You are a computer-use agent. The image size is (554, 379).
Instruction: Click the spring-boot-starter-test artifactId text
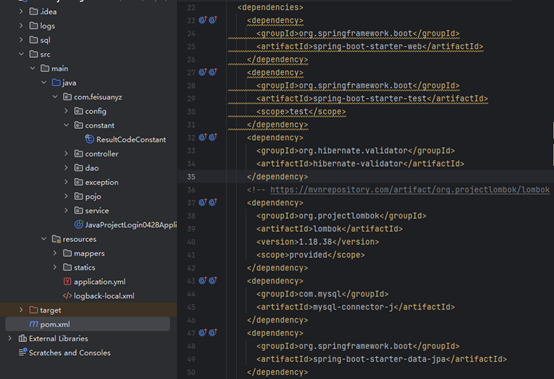[x=370, y=99]
